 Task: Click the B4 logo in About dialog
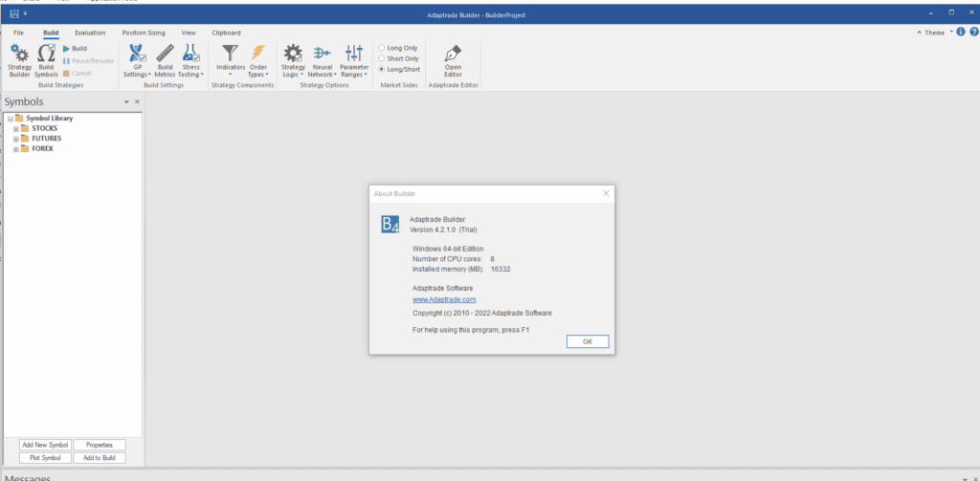point(390,225)
